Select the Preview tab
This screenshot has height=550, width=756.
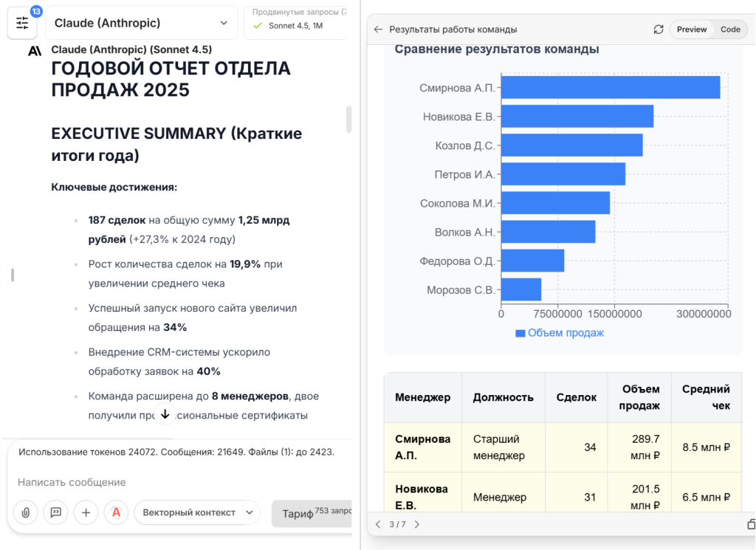pos(692,30)
